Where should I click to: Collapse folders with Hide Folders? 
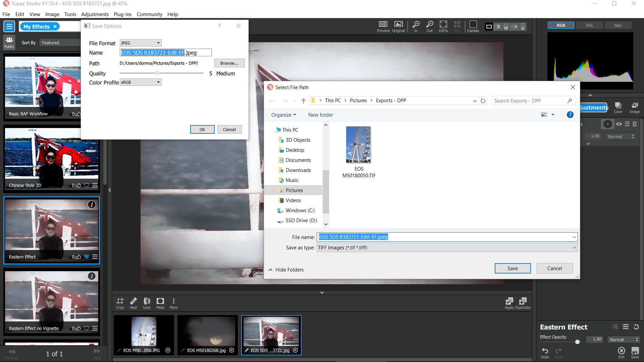286,270
